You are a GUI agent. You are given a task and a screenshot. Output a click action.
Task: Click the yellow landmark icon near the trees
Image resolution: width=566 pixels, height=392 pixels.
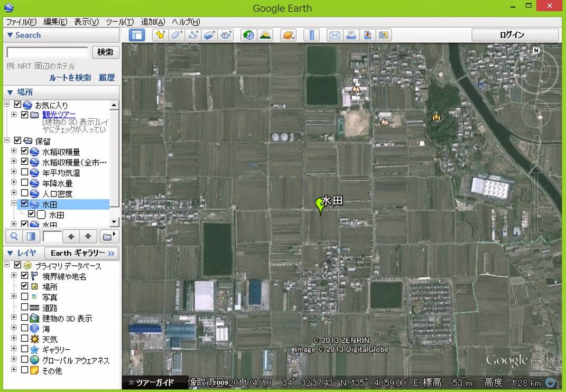(x=437, y=117)
